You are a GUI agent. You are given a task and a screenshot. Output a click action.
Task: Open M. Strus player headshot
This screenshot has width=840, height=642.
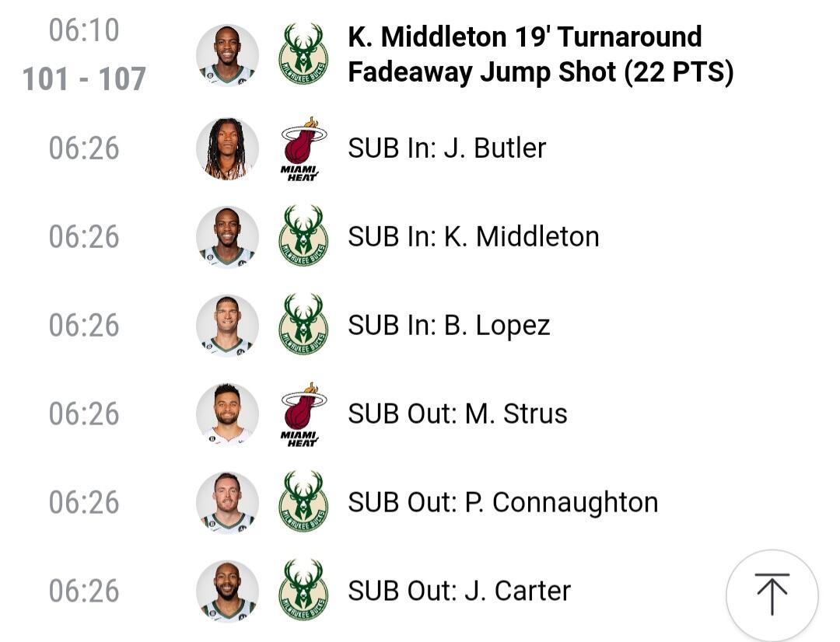click(227, 413)
